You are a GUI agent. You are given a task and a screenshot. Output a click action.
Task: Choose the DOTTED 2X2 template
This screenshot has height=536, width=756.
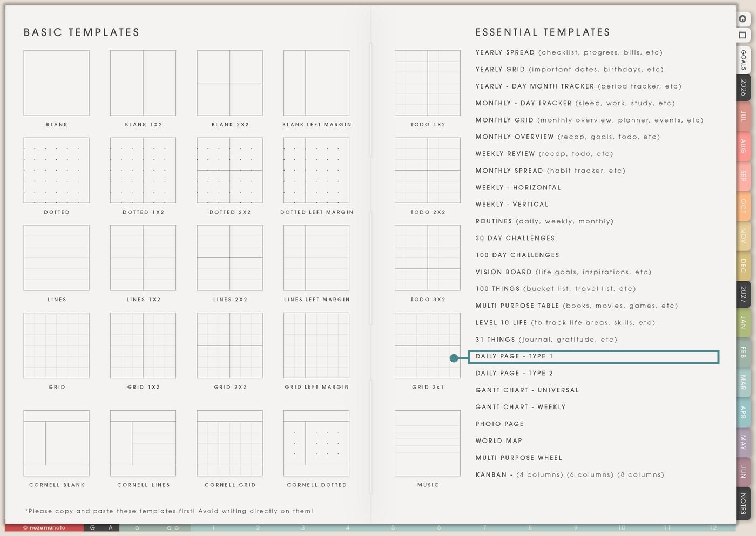click(230, 171)
